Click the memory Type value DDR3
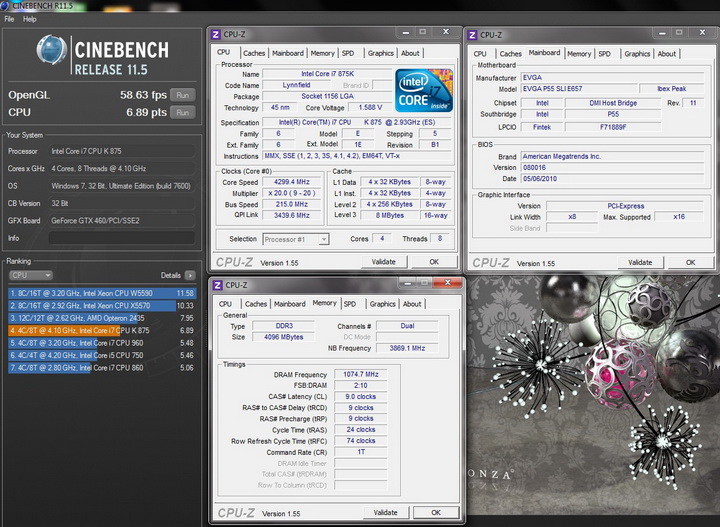720x527 pixels. (284, 325)
